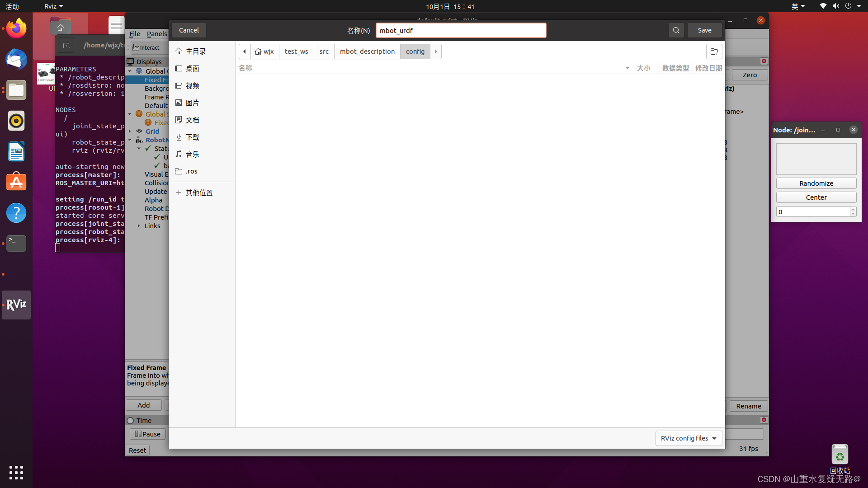Click Save in save dialog
Viewport: 868px width, 488px height.
704,30
